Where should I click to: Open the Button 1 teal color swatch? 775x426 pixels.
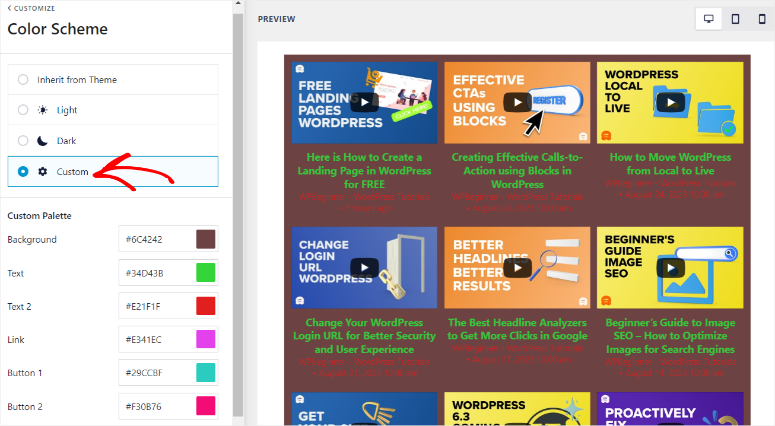[206, 373]
